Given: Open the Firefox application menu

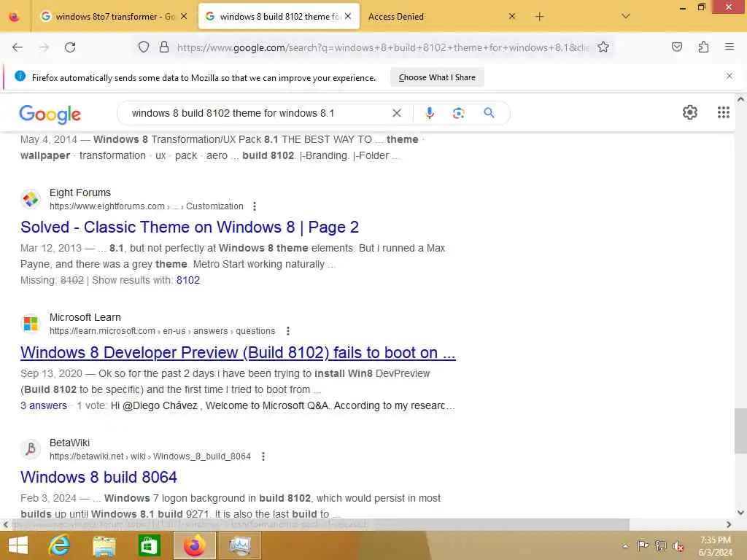Looking at the screenshot, I should [729, 47].
